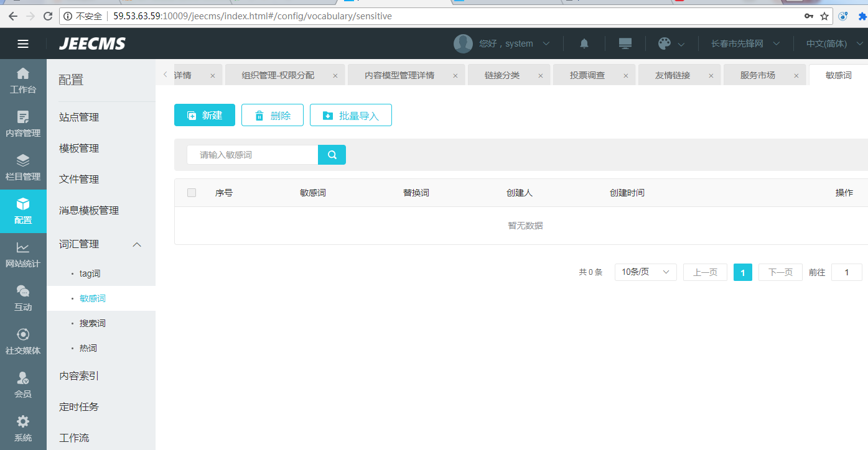Click the monitor preview icon
868x450 pixels.
625,44
